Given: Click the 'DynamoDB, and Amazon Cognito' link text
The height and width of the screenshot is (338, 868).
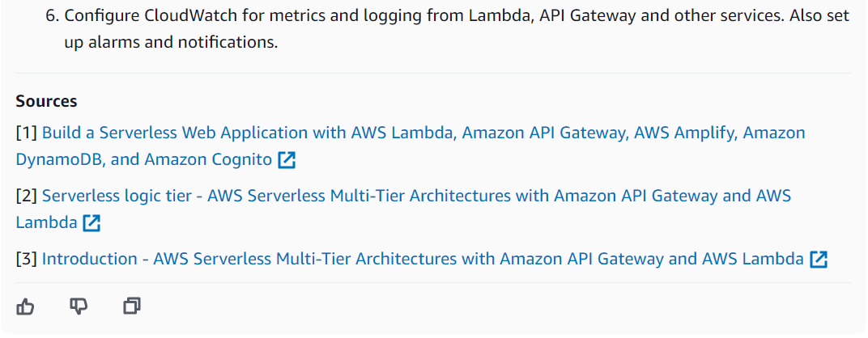Looking at the screenshot, I should pos(144,159).
